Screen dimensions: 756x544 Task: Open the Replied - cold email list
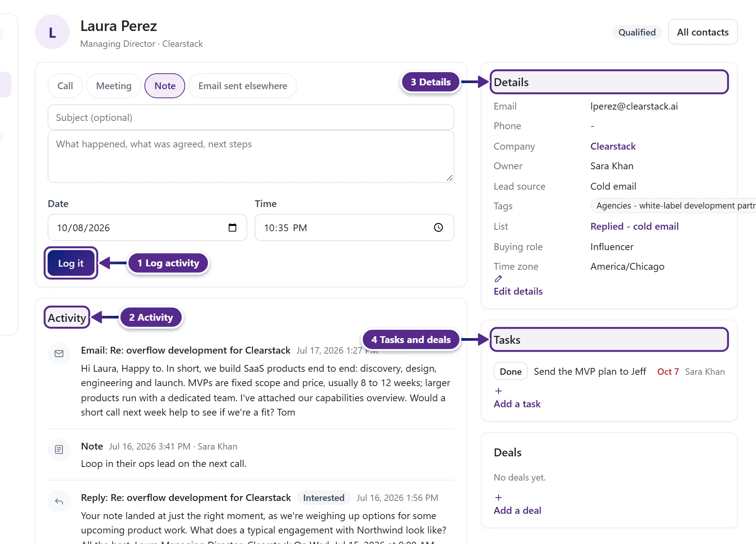pos(634,226)
